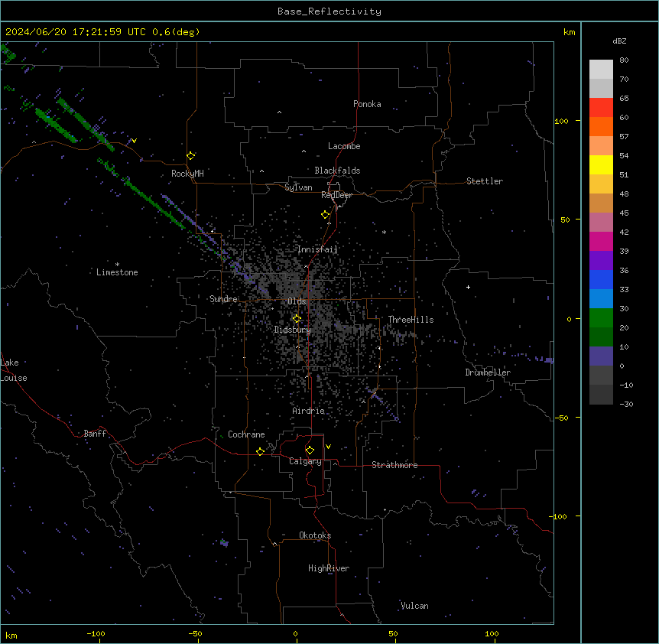Select the dark gray -10 dBZ swatch
Image resolution: width=659 pixels, height=644 pixels.
601,395
